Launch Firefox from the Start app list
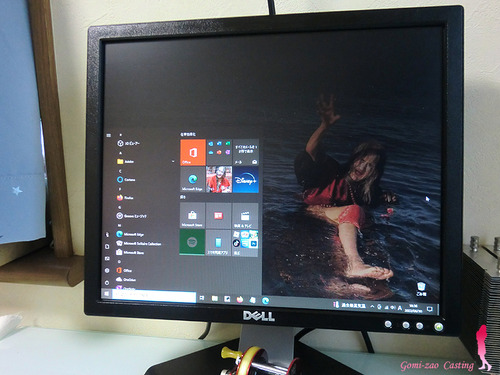500x375 pixels. [125, 198]
